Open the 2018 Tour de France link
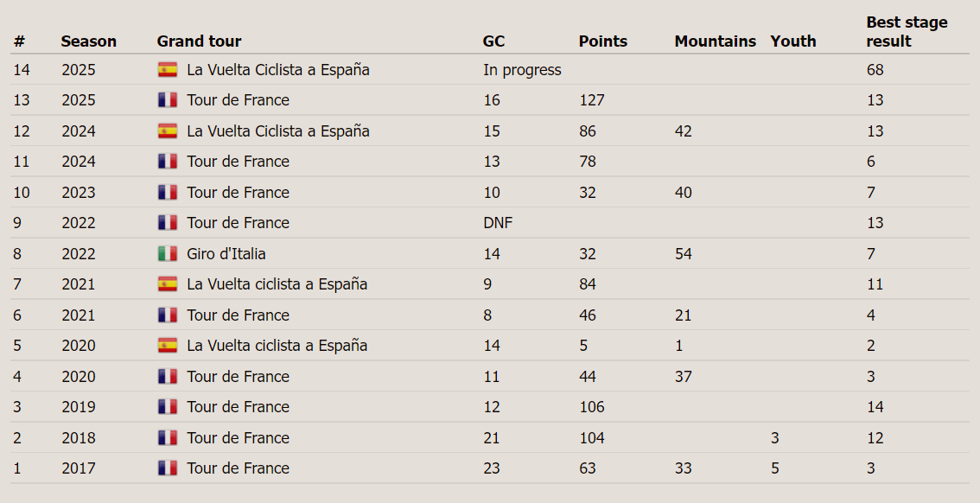The image size is (980, 503). [x=238, y=438]
